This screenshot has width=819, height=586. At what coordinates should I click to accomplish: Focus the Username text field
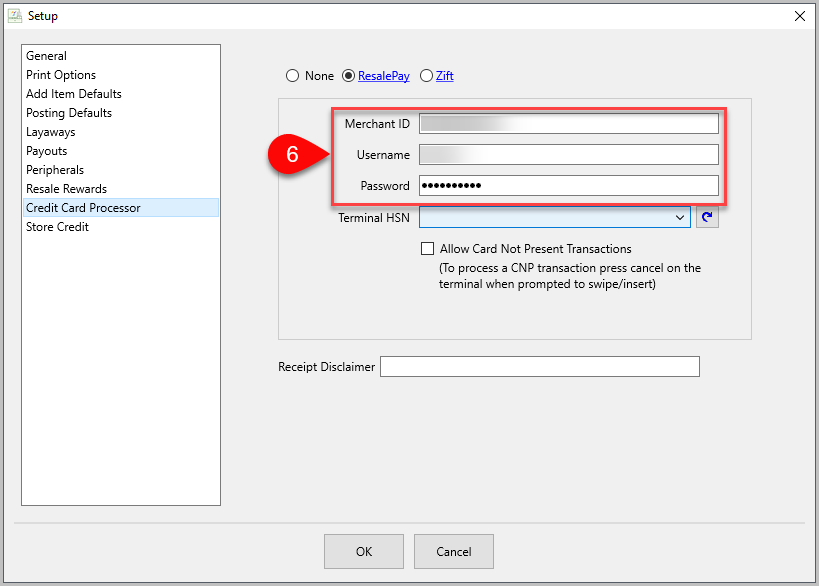coord(569,155)
